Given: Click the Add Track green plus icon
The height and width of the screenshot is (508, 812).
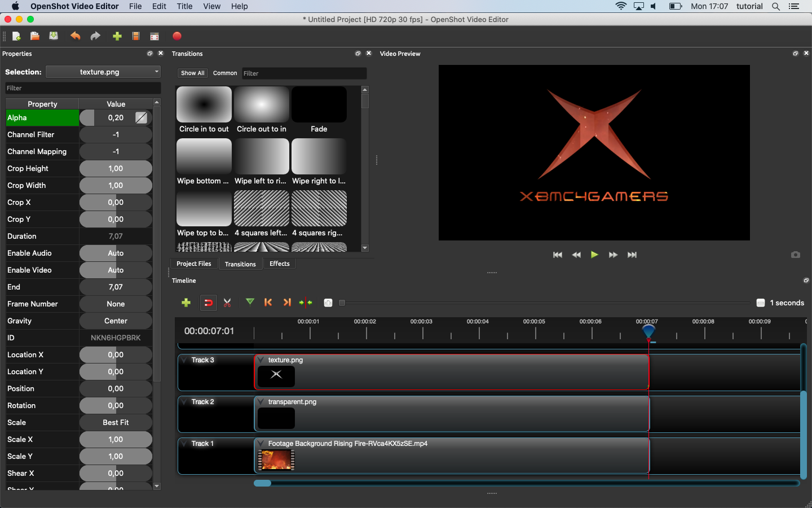Looking at the screenshot, I should tap(186, 303).
